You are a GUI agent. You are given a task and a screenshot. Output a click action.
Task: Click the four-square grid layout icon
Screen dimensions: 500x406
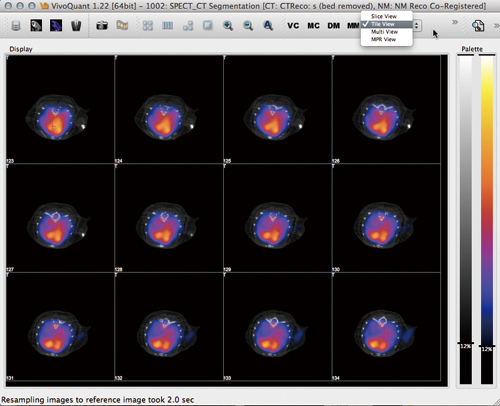pos(148,26)
